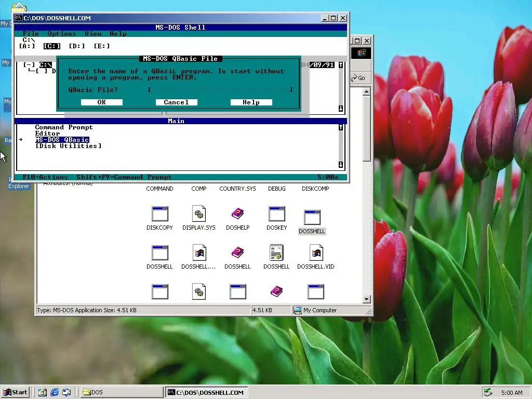The image size is (532, 399).
Task: Click the 4.51 KB size status bar cell
Action: (x=271, y=310)
